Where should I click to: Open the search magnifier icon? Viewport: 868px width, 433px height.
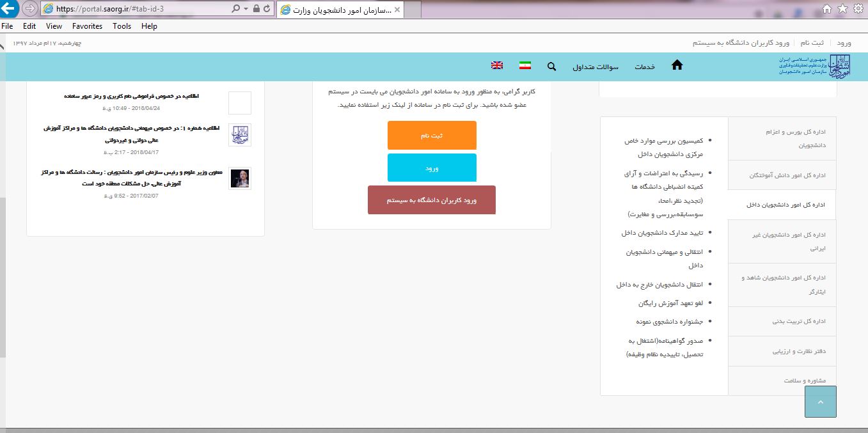click(x=551, y=67)
